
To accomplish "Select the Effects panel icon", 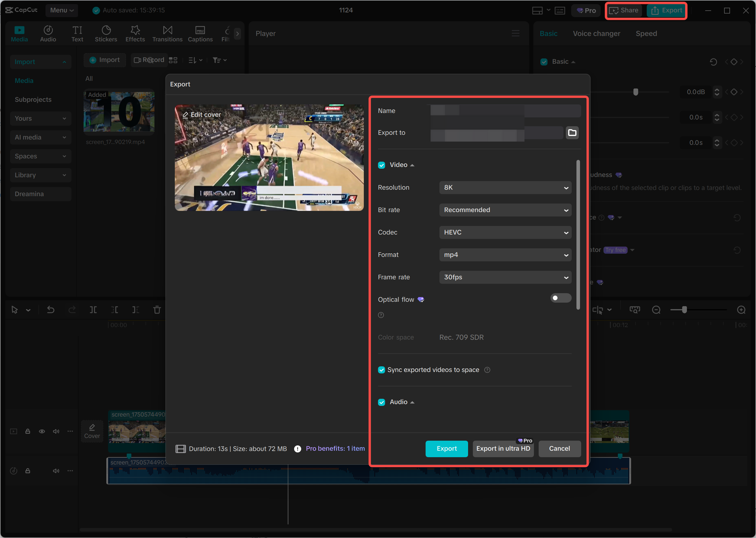I will pos(135,33).
